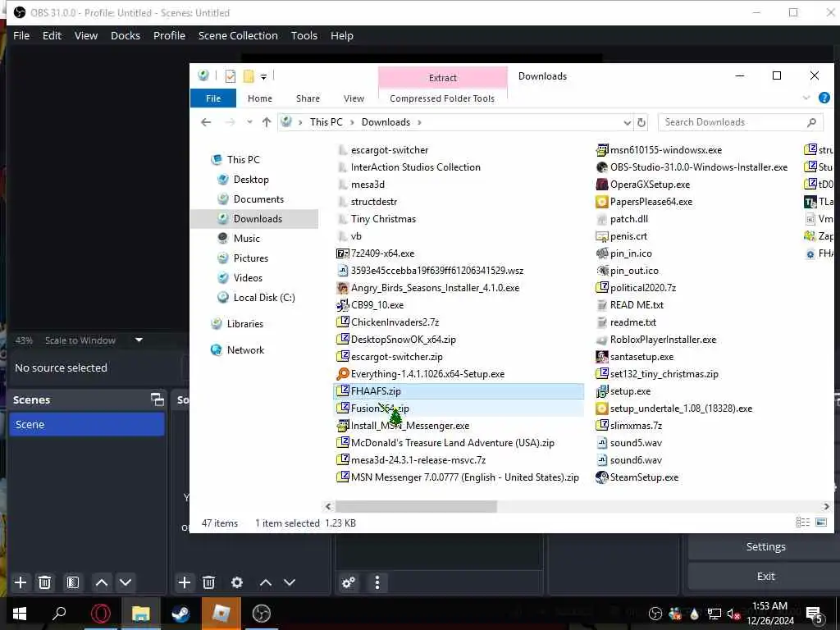The height and width of the screenshot is (630, 840).
Task: Move source down with arrow icon
Action: pos(290,582)
